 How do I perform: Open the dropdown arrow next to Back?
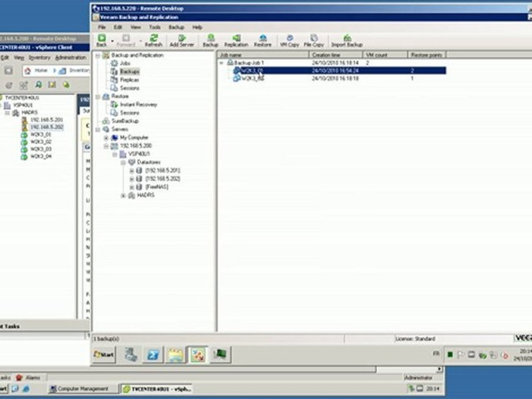[x=112, y=41]
